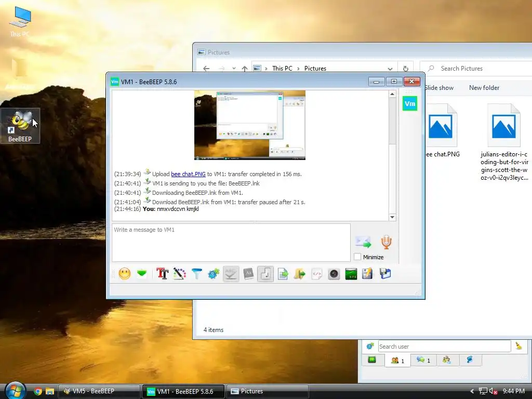The height and width of the screenshot is (399, 532).
Task: Switch to the users tab showing 1
Action: (x=397, y=361)
